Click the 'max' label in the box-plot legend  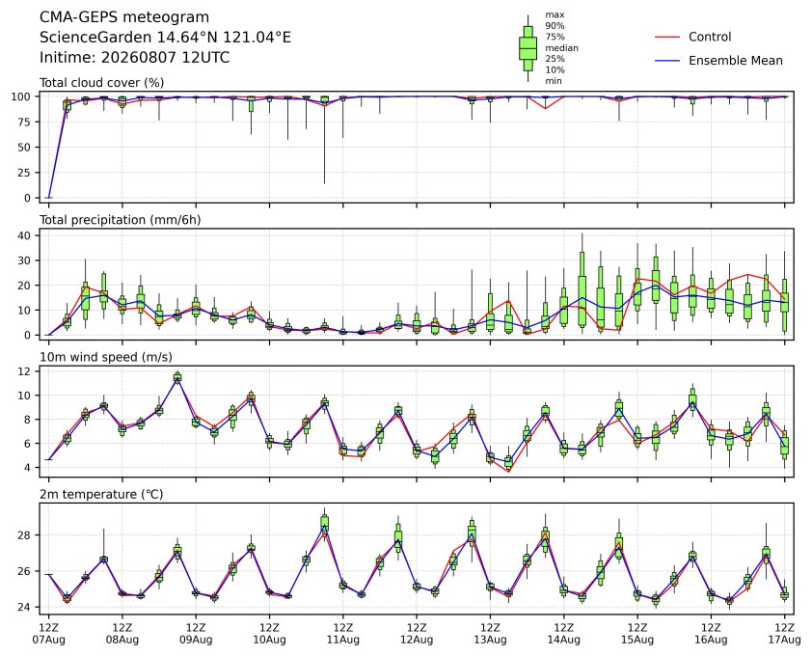(x=555, y=14)
